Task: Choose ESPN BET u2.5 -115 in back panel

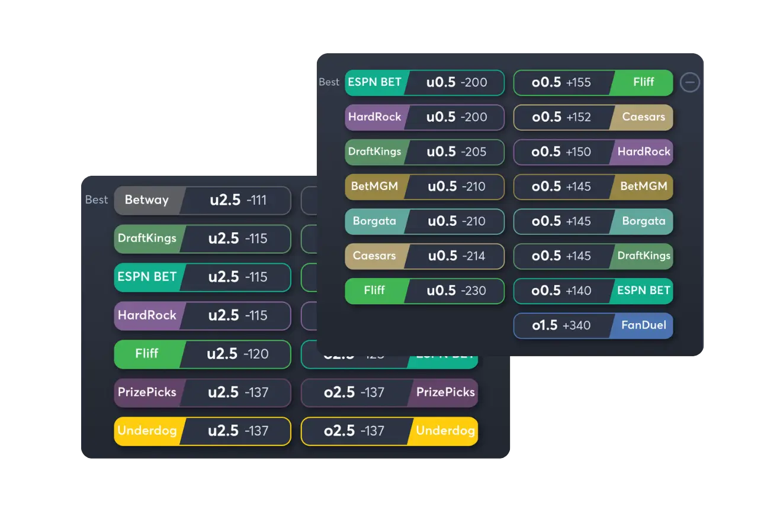Action: pyautogui.click(x=203, y=277)
